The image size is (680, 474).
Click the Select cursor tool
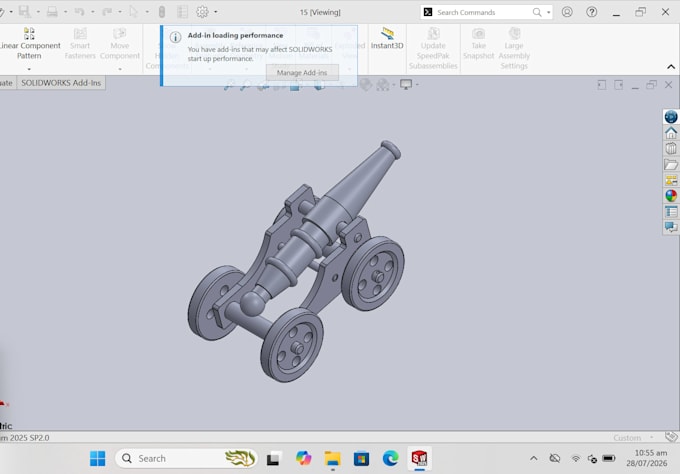pyautogui.click(x=134, y=12)
